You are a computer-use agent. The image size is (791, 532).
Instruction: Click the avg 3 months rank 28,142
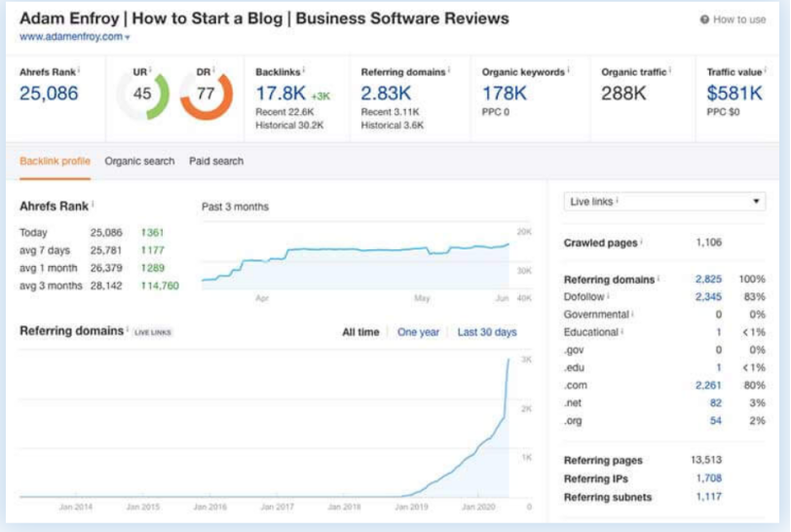pos(106,285)
